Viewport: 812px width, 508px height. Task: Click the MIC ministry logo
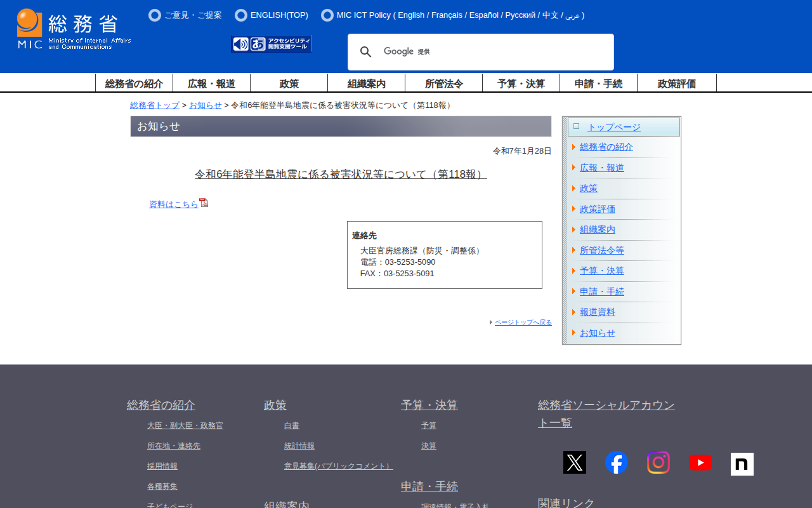[74, 29]
